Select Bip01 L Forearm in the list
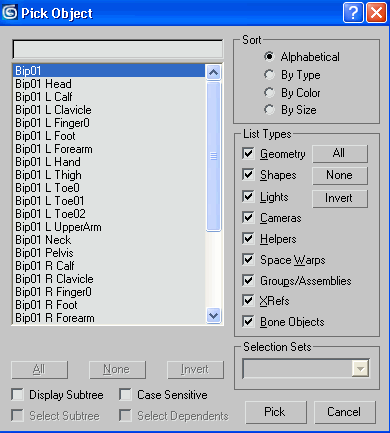This screenshot has height=433, width=390. 109,149
